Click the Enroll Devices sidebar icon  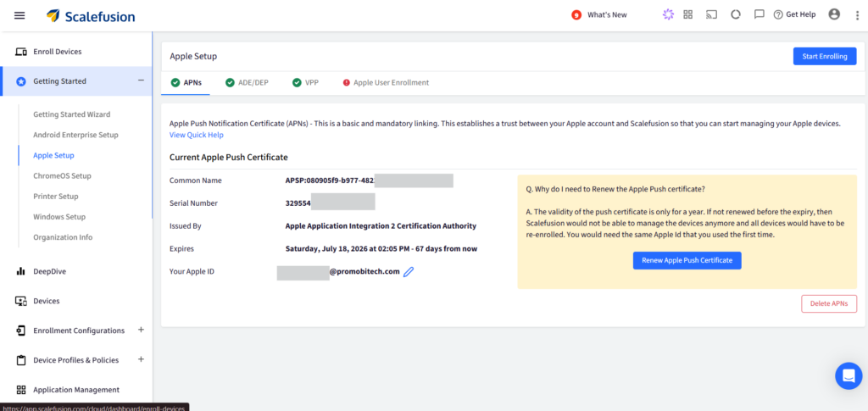pyautogui.click(x=21, y=52)
